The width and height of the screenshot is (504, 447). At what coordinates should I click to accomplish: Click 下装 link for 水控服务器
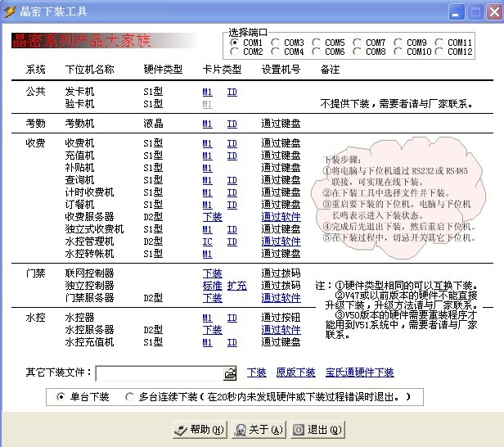[x=213, y=330]
